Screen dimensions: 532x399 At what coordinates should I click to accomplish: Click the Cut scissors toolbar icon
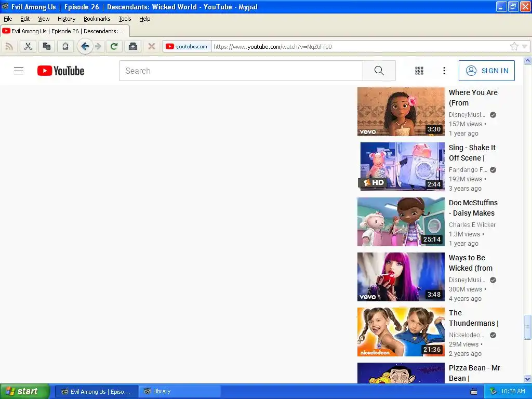pos(28,46)
